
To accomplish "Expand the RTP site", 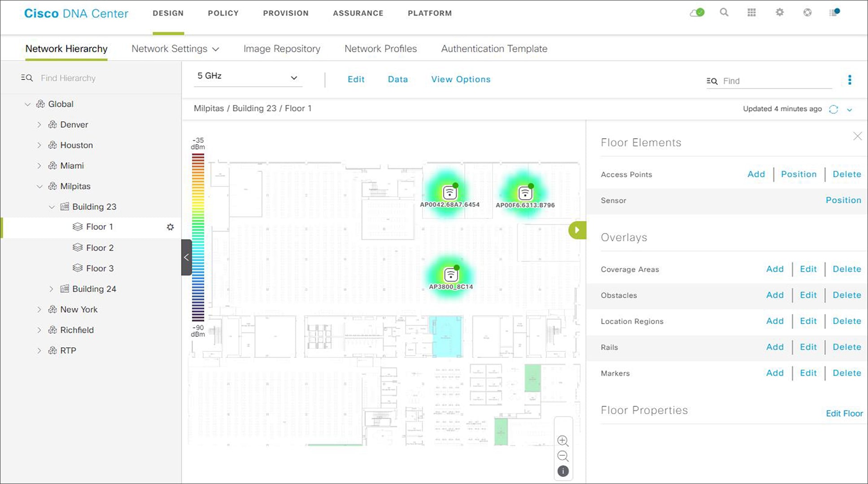I will point(39,351).
